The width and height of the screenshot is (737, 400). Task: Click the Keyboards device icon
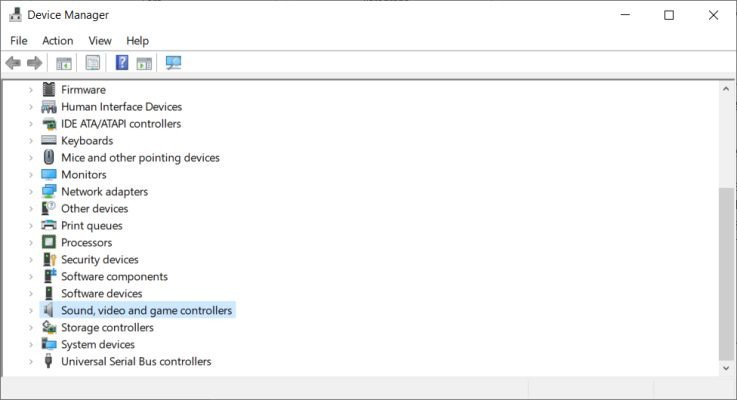pos(49,141)
